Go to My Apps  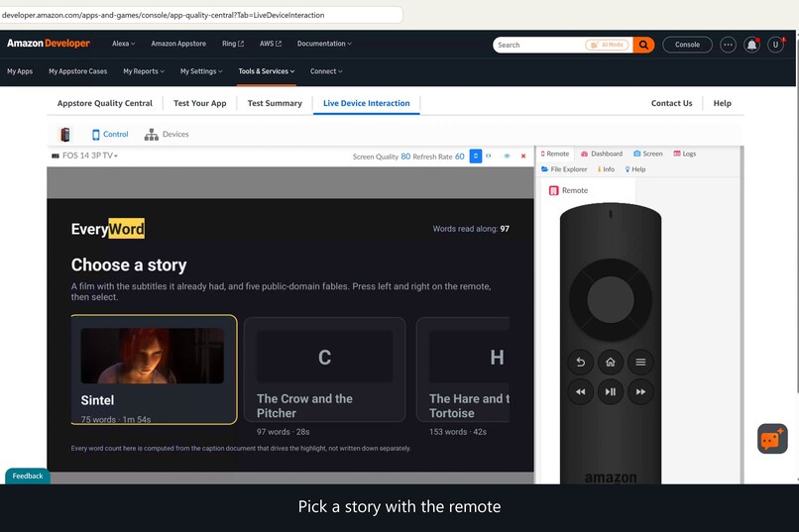coord(20,71)
